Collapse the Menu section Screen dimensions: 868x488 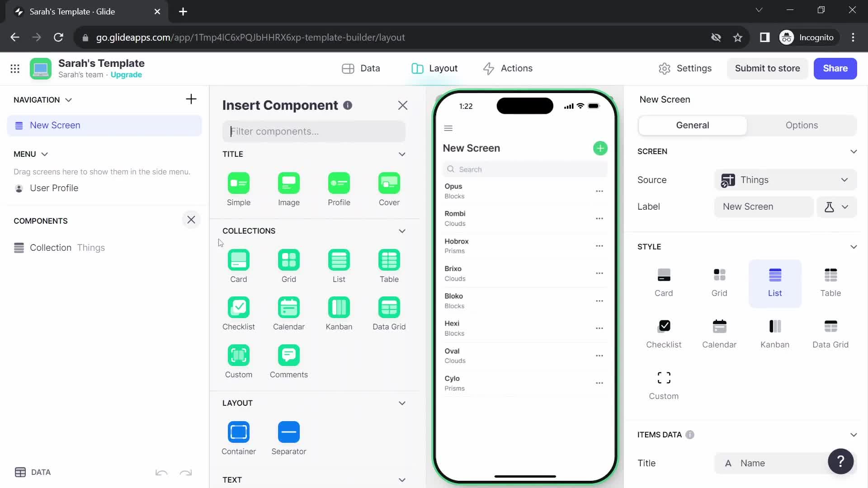pyautogui.click(x=44, y=154)
